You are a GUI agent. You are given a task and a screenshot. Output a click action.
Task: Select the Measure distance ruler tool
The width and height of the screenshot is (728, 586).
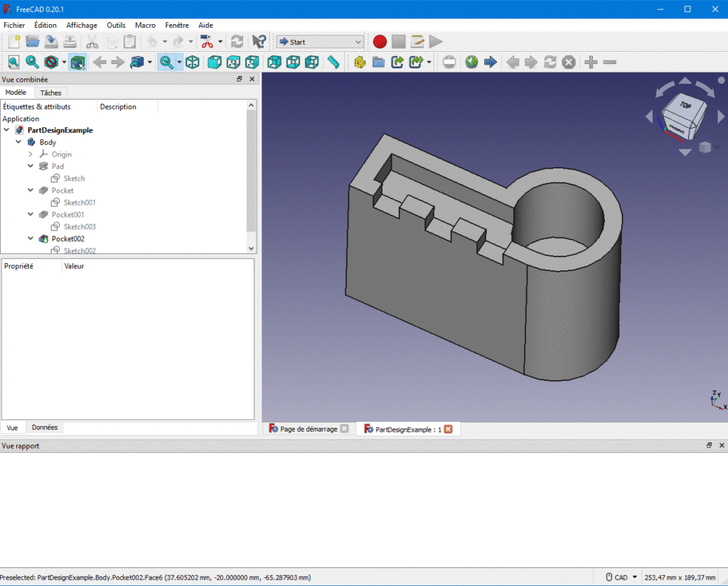[333, 62]
